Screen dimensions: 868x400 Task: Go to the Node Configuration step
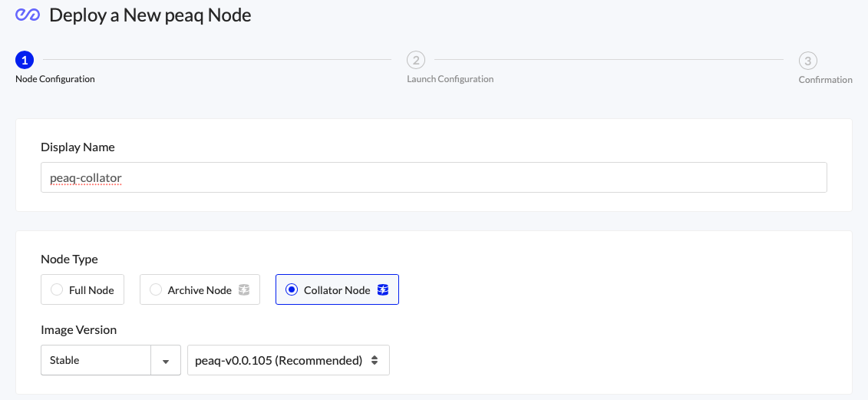tap(55, 79)
